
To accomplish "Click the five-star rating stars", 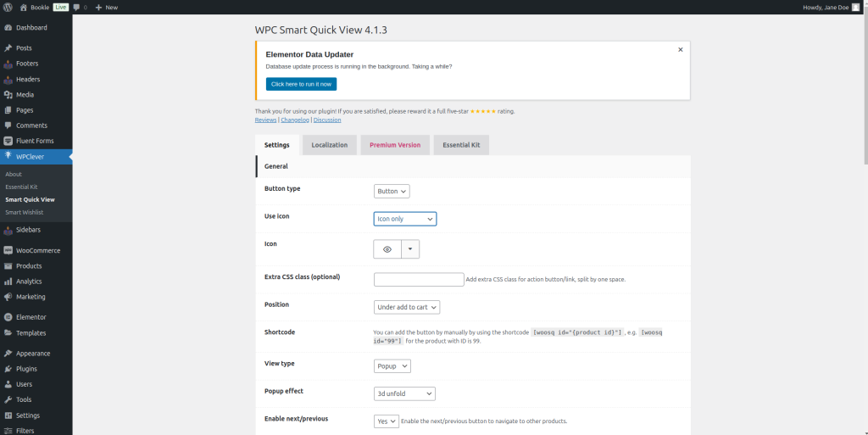I will [482, 111].
